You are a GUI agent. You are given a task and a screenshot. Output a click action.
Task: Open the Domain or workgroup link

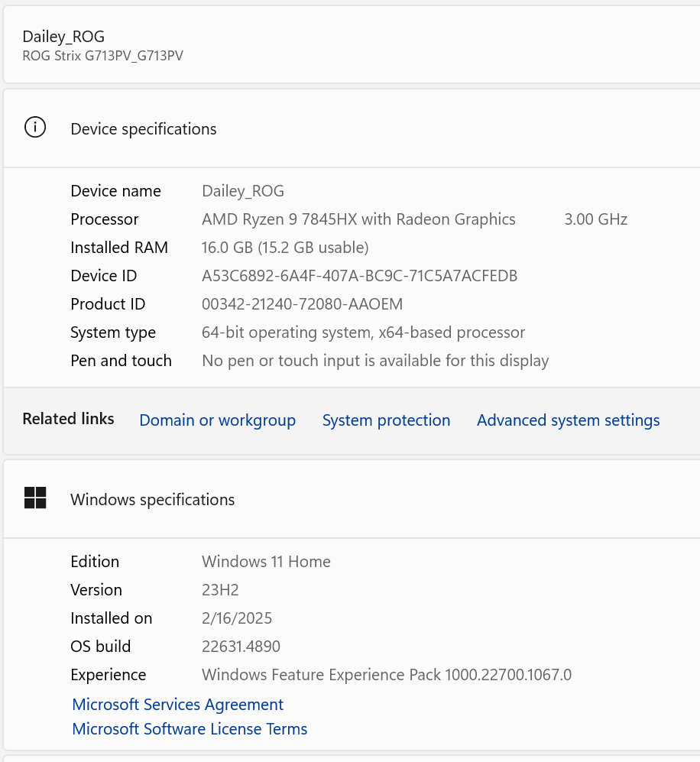click(x=217, y=420)
